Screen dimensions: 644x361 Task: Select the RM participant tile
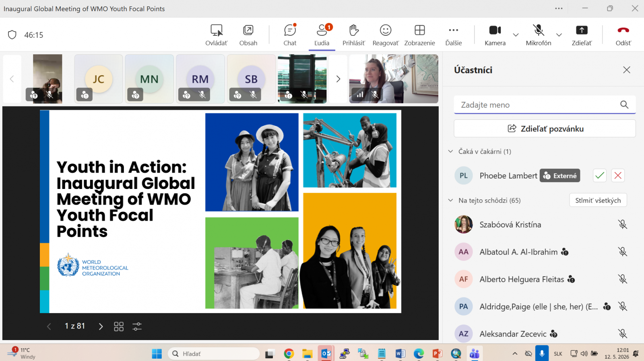[x=200, y=79]
